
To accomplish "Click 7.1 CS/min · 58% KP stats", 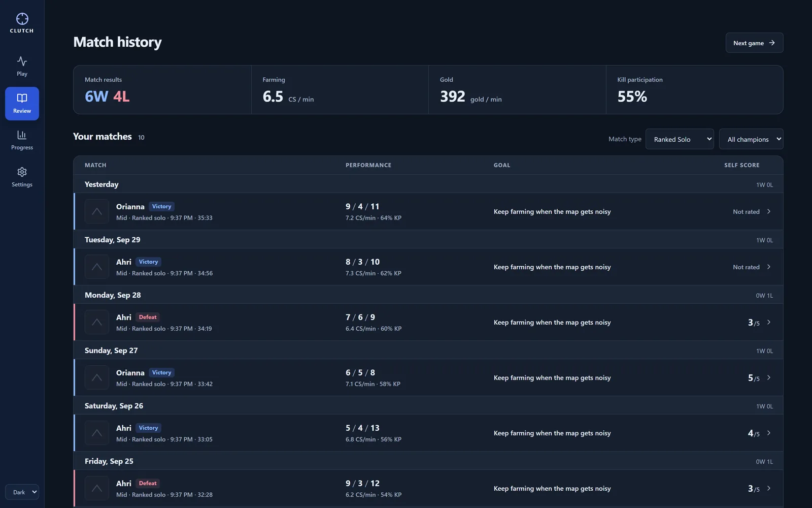I will pos(373,384).
